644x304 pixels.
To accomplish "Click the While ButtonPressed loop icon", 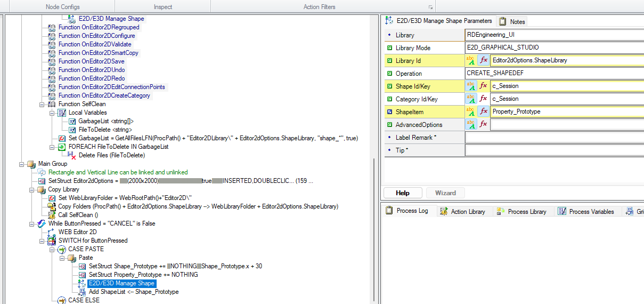I will [x=42, y=223].
